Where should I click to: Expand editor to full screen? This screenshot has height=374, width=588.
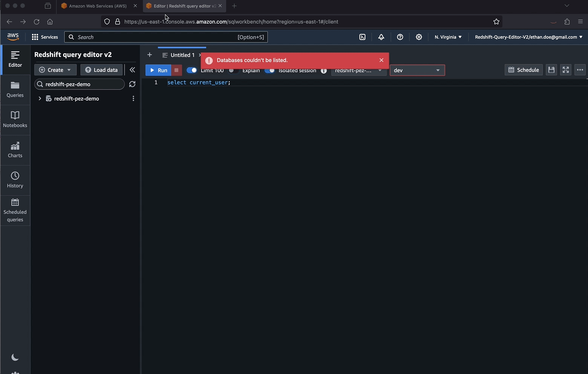pyautogui.click(x=566, y=70)
